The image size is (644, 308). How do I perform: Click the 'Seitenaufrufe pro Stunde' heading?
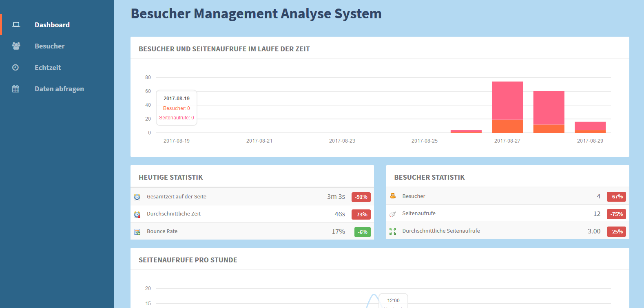188,260
